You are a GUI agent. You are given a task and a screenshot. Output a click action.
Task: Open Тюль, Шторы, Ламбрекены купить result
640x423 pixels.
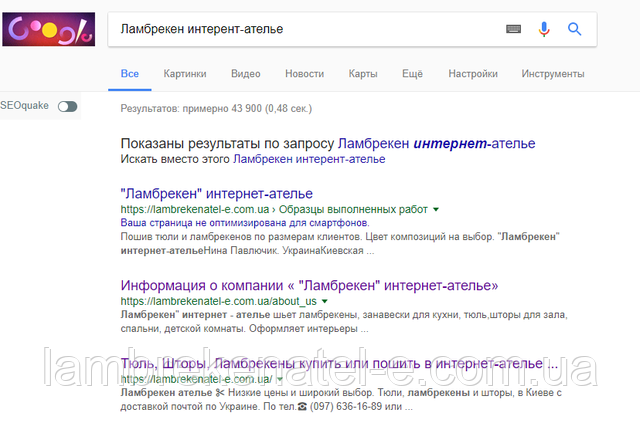(x=339, y=363)
